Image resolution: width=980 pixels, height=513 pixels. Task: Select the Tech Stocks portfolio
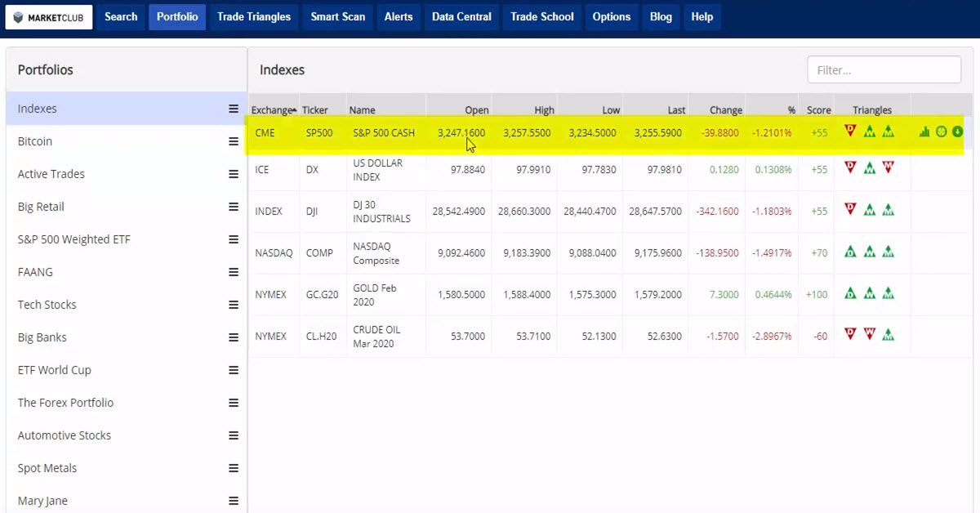[47, 305]
